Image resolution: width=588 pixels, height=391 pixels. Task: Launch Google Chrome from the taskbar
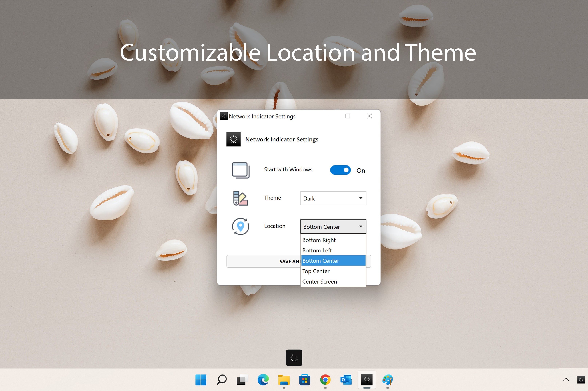pyautogui.click(x=325, y=380)
